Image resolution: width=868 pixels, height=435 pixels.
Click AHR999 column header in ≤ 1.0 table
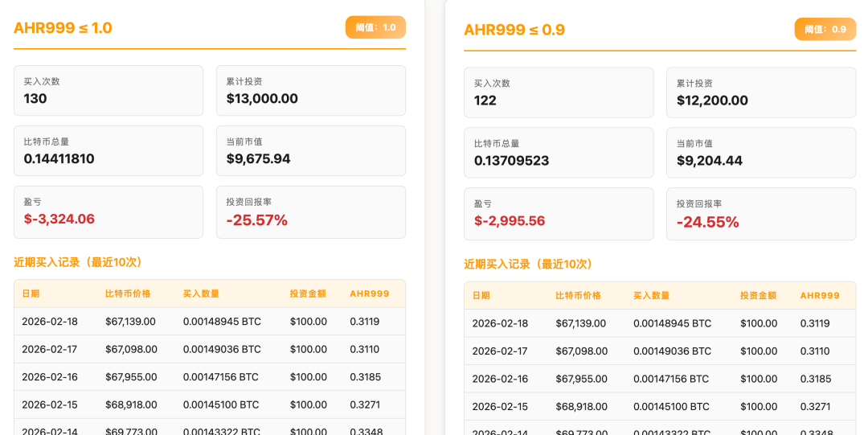[x=369, y=293]
